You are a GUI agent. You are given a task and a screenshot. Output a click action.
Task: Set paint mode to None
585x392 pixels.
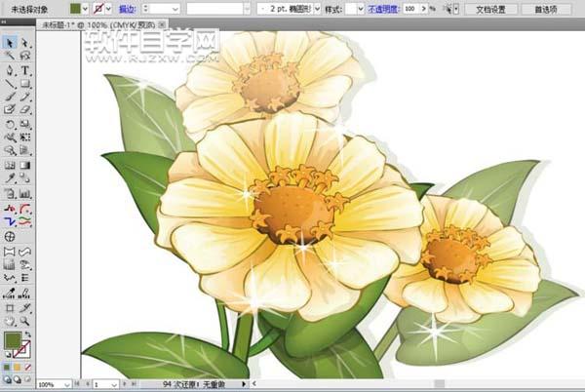point(28,365)
